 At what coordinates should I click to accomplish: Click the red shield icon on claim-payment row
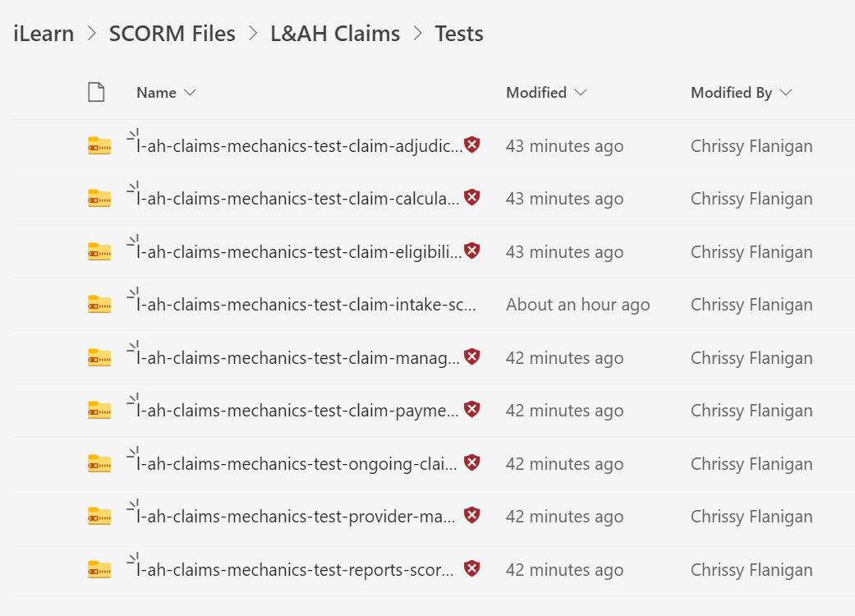[x=471, y=408]
